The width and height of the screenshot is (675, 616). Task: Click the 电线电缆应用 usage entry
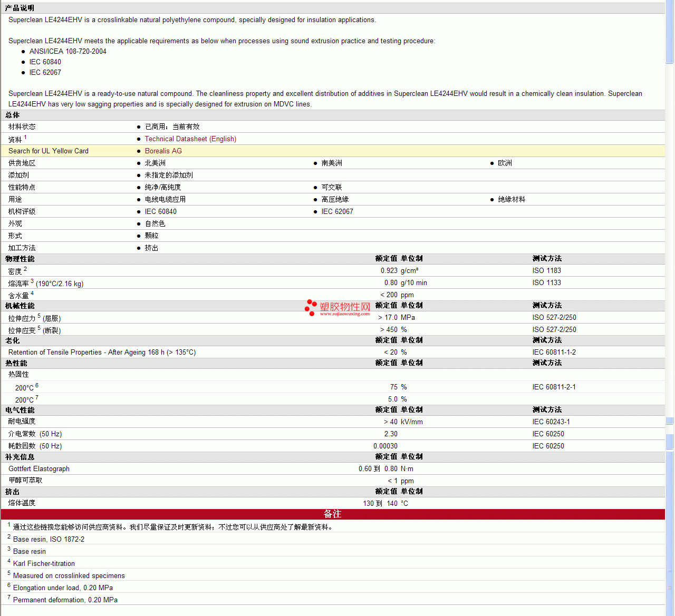click(165, 200)
